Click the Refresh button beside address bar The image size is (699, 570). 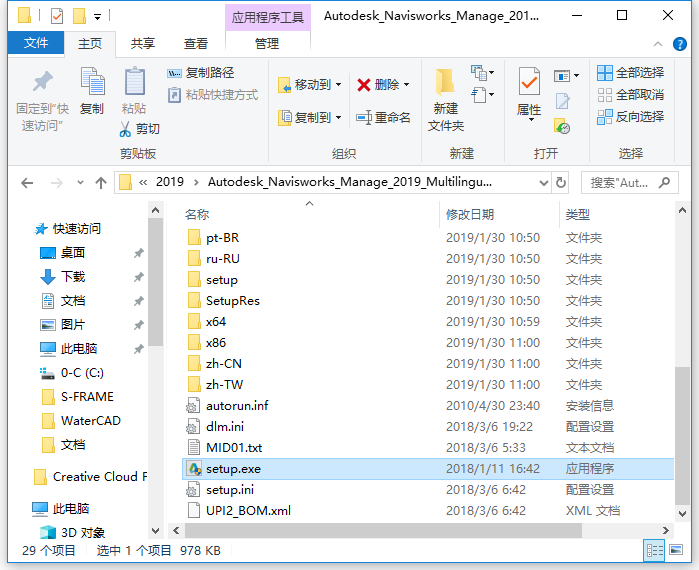pyautogui.click(x=561, y=183)
